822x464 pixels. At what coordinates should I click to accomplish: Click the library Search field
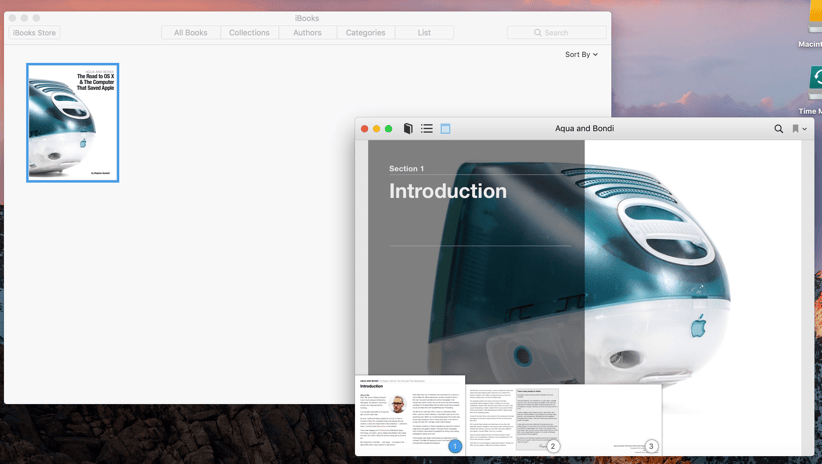point(557,33)
